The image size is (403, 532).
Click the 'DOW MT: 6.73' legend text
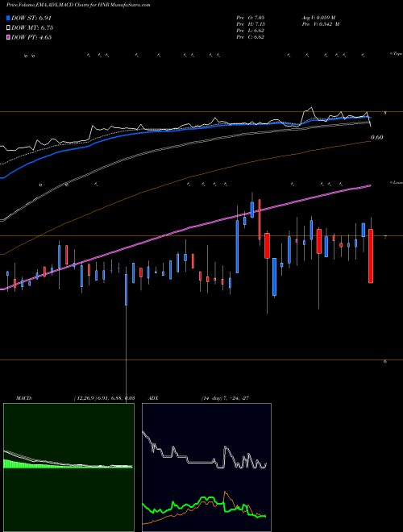click(32, 28)
